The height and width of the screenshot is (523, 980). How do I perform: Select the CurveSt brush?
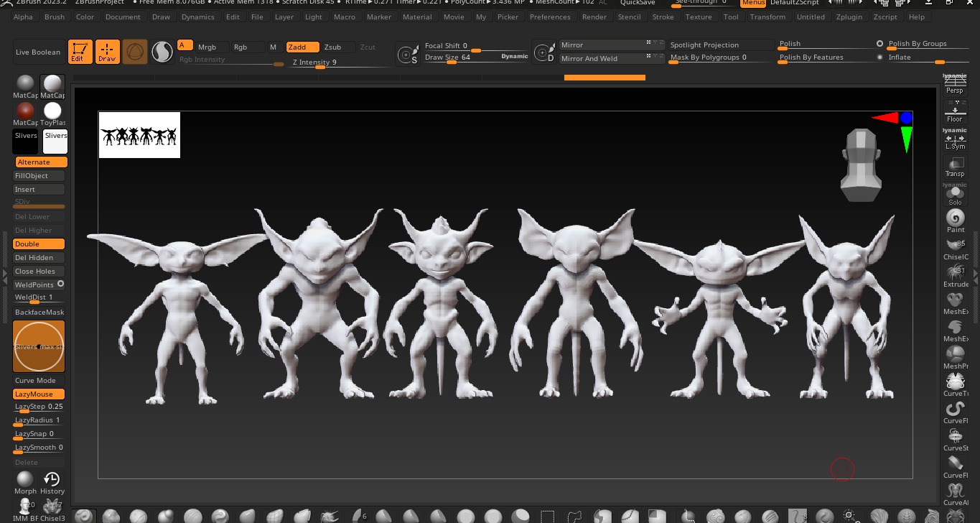956,440
